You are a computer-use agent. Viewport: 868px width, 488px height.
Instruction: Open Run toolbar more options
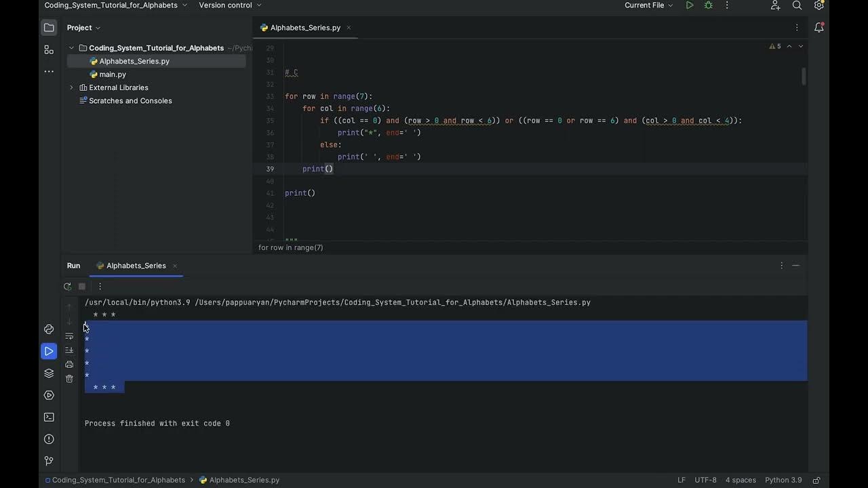pyautogui.click(x=100, y=287)
